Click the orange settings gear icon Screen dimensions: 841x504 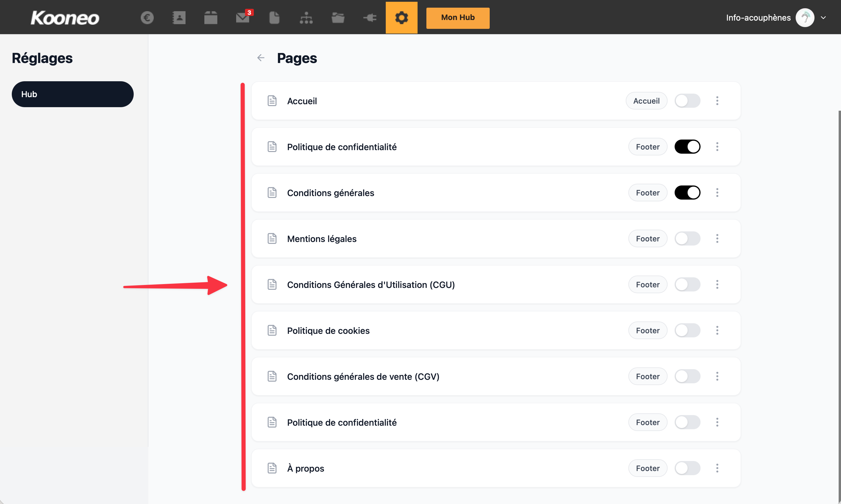[401, 18]
